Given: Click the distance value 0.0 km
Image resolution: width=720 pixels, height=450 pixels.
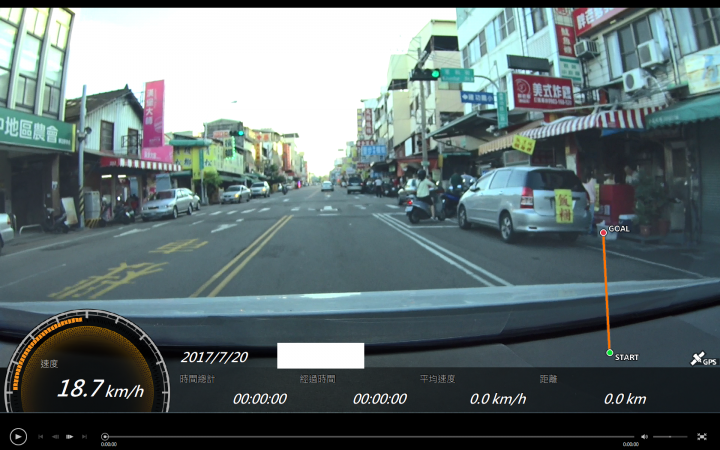Looking at the screenshot, I should (x=625, y=399).
